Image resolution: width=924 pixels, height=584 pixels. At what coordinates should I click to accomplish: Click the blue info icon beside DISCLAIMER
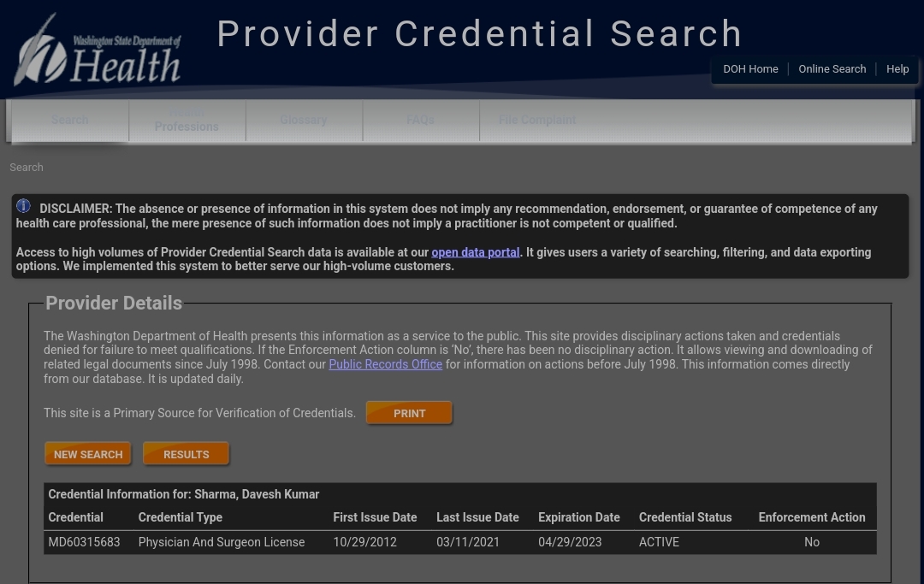24,206
